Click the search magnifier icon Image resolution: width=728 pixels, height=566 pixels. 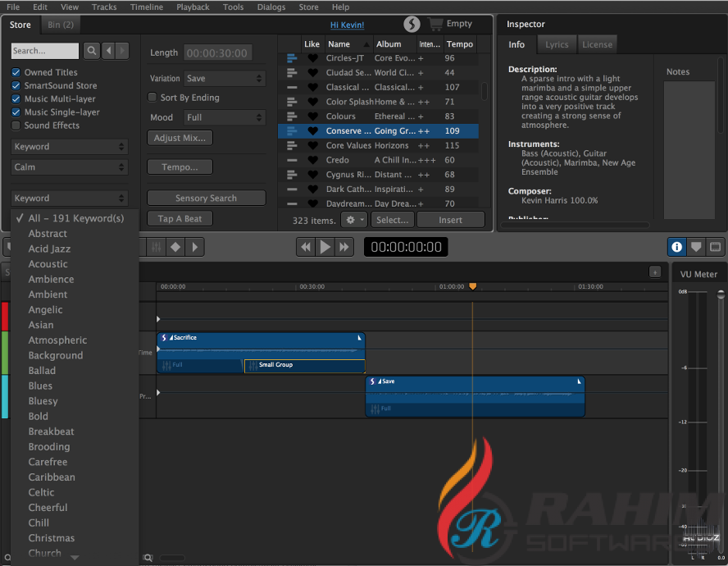[91, 51]
